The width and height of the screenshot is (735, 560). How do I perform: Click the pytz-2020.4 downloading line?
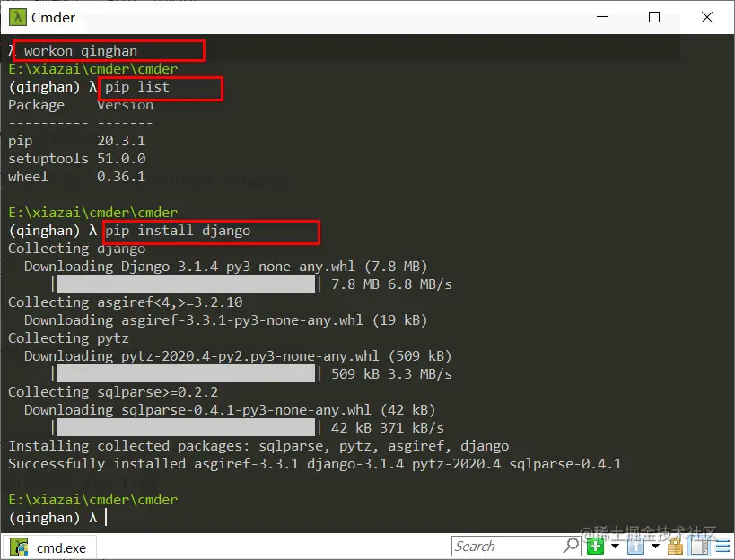[x=238, y=356]
